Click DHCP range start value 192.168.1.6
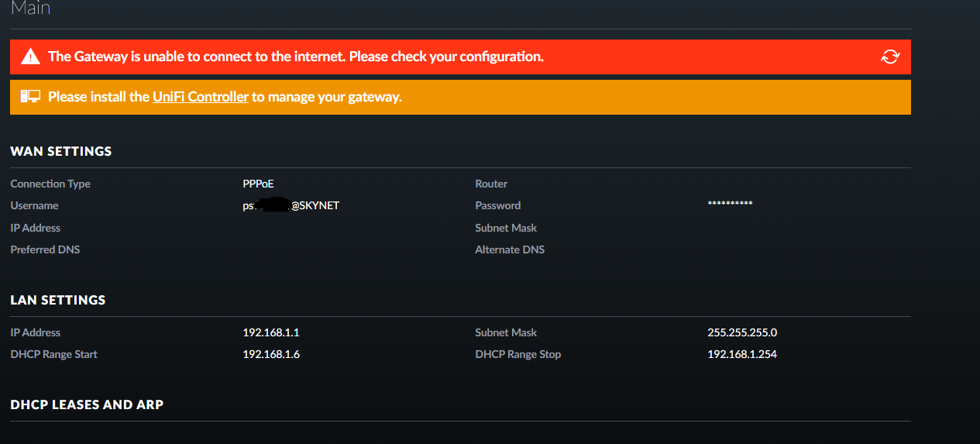Viewport: 980px width, 444px height. click(x=271, y=354)
